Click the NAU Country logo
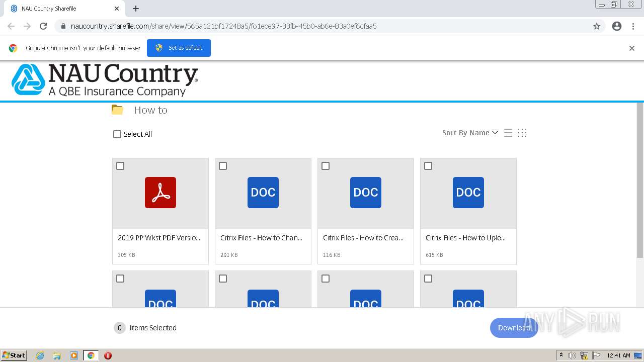The image size is (644, 362). click(x=105, y=79)
